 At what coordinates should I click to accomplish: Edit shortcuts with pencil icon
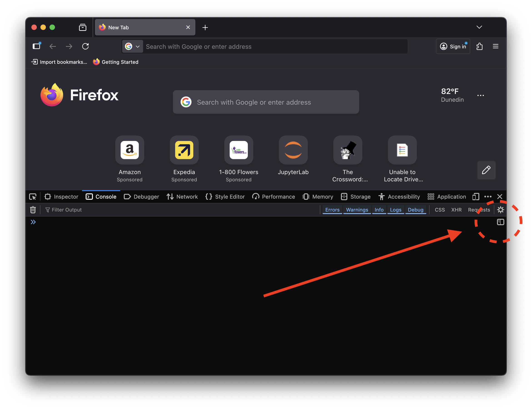486,170
